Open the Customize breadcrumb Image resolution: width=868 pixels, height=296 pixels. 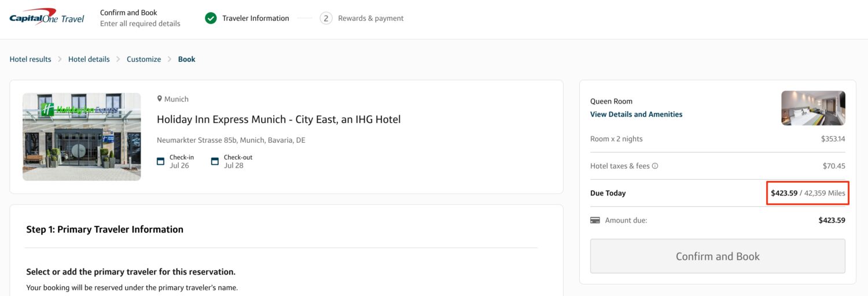coord(144,59)
